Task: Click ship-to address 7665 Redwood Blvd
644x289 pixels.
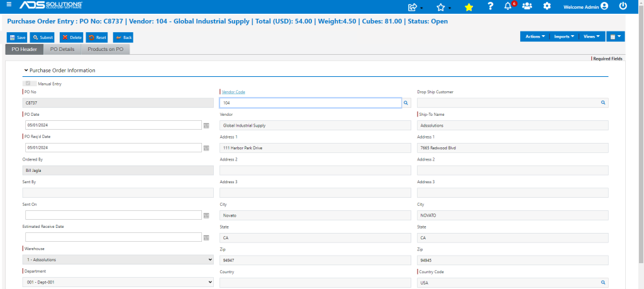Action: (x=513, y=147)
